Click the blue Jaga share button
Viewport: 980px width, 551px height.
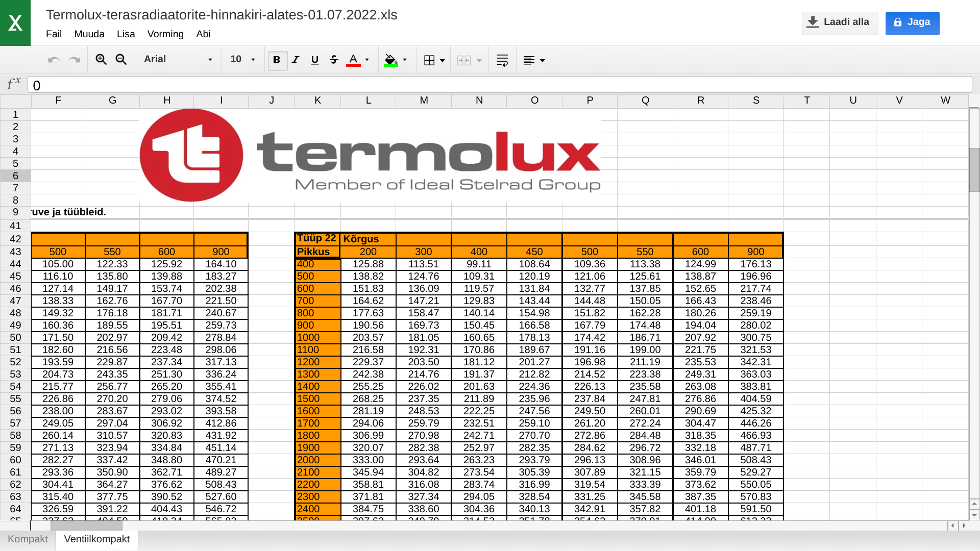(912, 22)
